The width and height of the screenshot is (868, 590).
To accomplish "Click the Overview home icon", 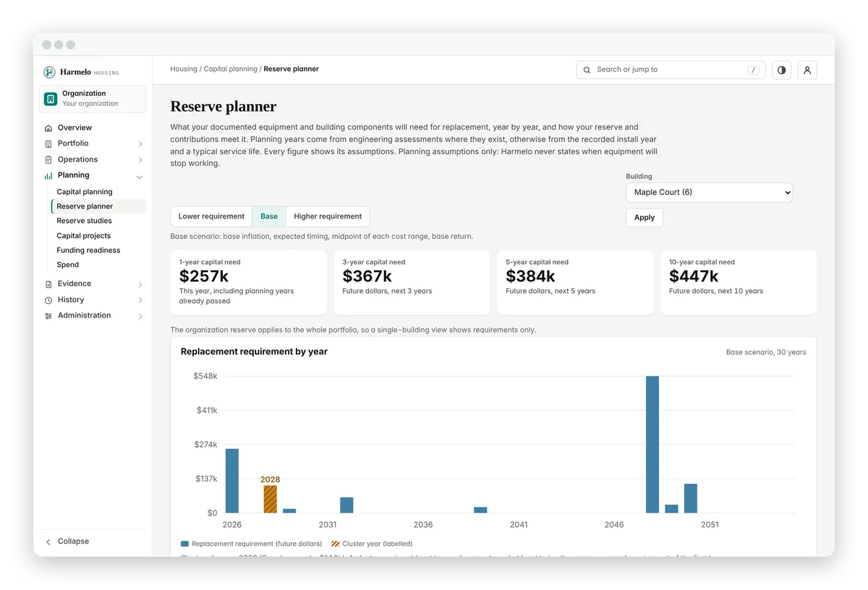I will point(48,128).
